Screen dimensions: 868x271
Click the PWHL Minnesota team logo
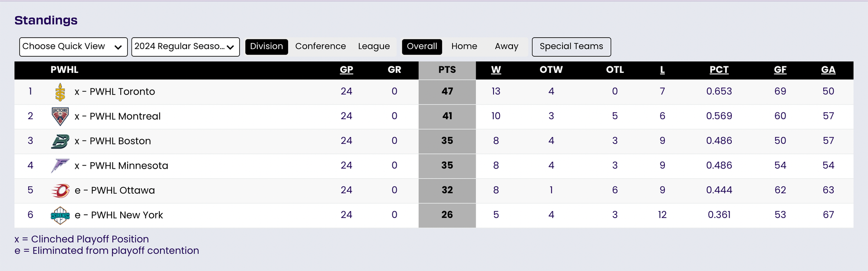[x=60, y=166]
